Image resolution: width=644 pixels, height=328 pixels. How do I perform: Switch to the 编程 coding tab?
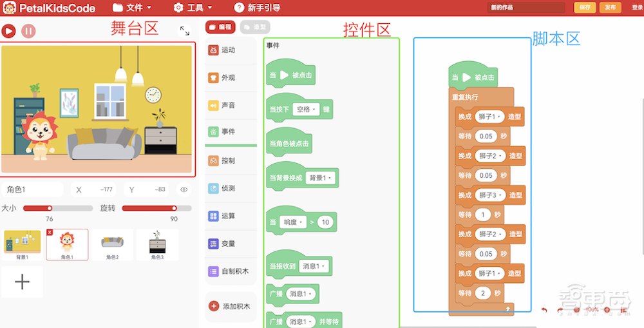click(x=220, y=26)
